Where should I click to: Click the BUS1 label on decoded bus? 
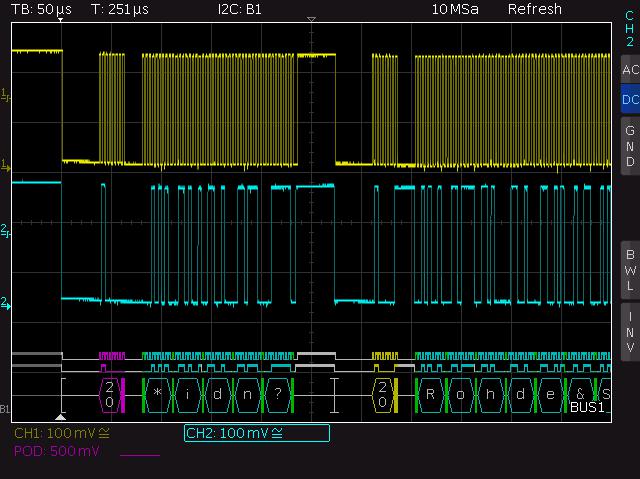point(589,408)
